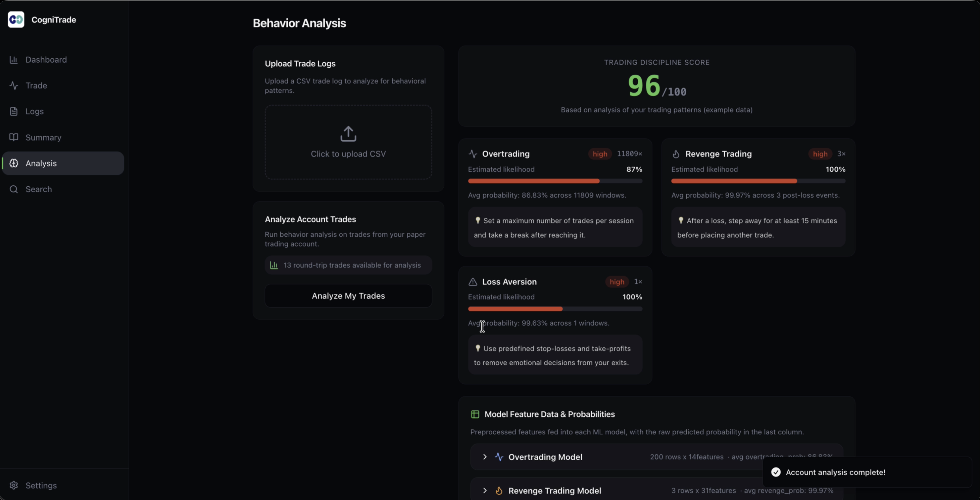Image resolution: width=980 pixels, height=500 pixels.
Task: Click the CogniTrade logo icon
Action: pos(16,20)
